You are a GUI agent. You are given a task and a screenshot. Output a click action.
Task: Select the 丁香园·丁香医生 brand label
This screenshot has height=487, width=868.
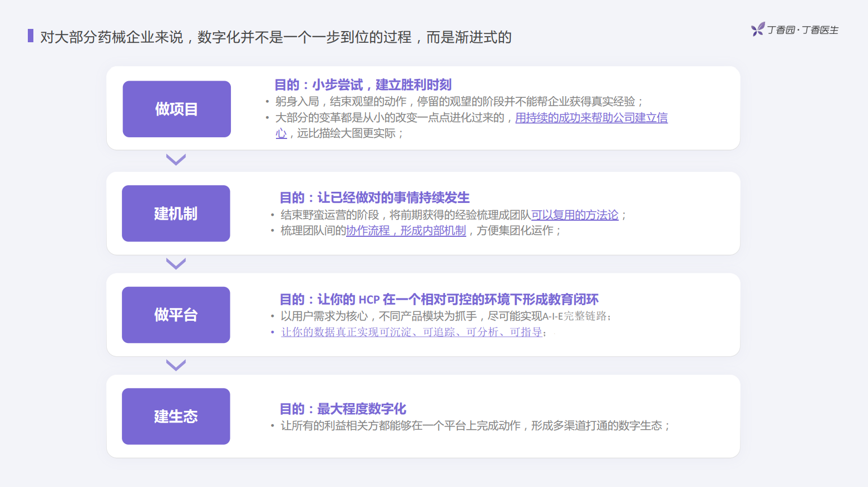coord(803,29)
